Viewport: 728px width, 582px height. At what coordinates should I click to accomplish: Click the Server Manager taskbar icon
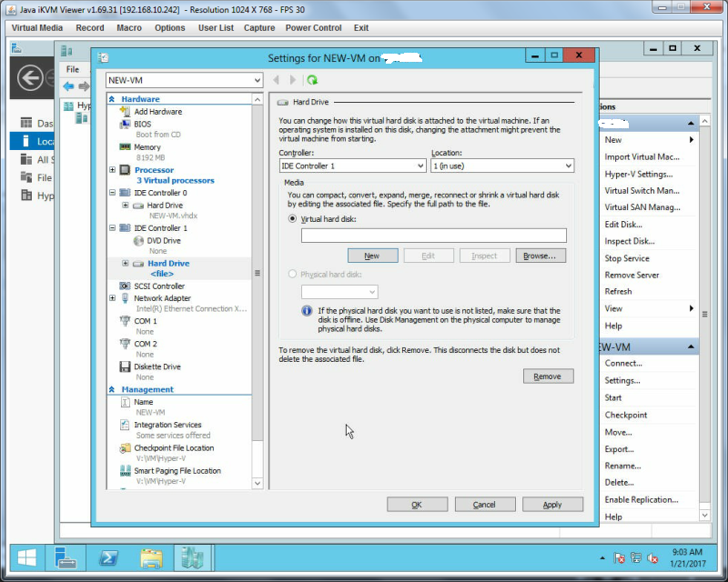(x=66, y=557)
